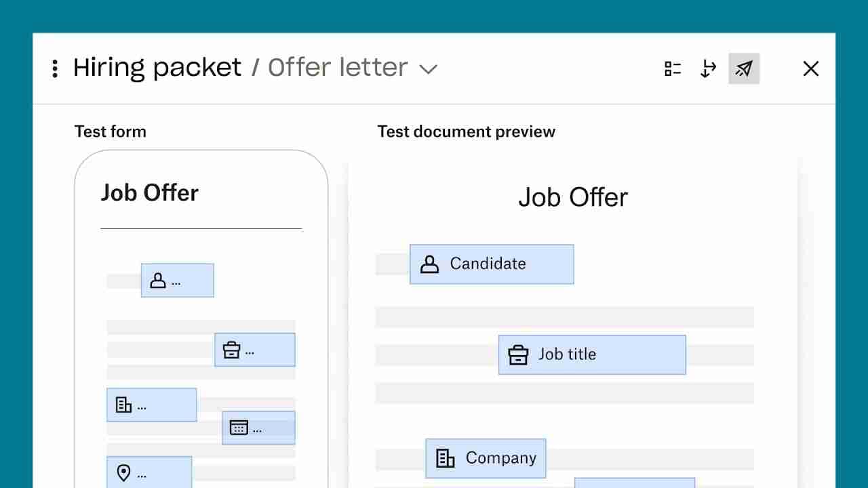Select the paper plane send icon
This screenshot has width=868, height=488.
click(744, 68)
